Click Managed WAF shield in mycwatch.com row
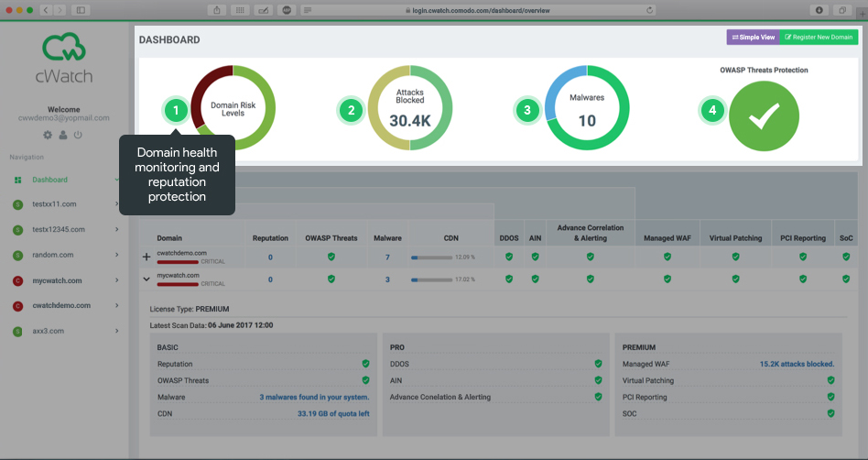 click(x=667, y=279)
